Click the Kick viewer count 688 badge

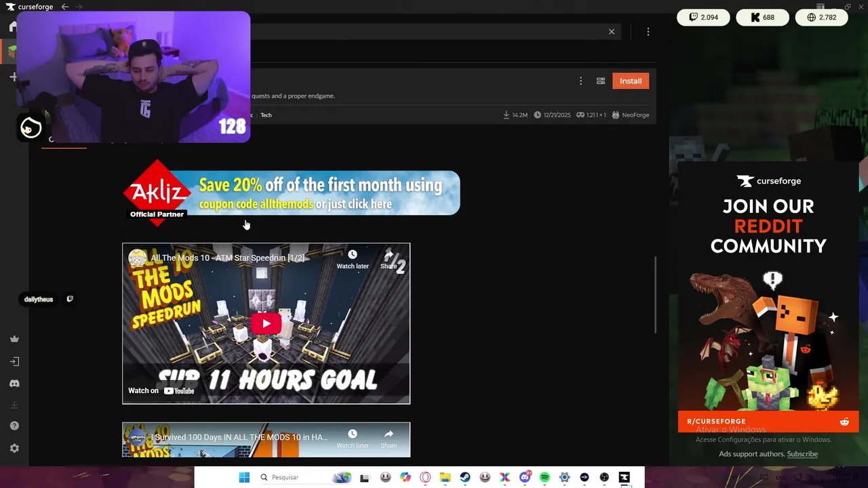(762, 18)
